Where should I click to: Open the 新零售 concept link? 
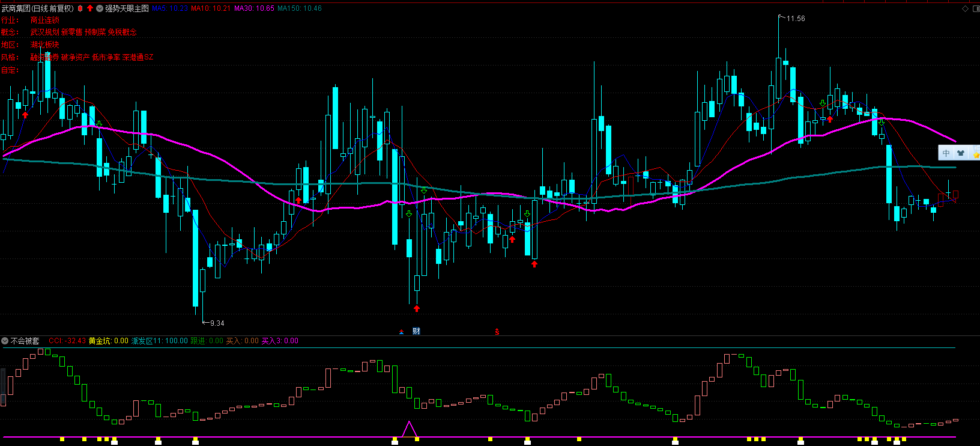pos(71,32)
